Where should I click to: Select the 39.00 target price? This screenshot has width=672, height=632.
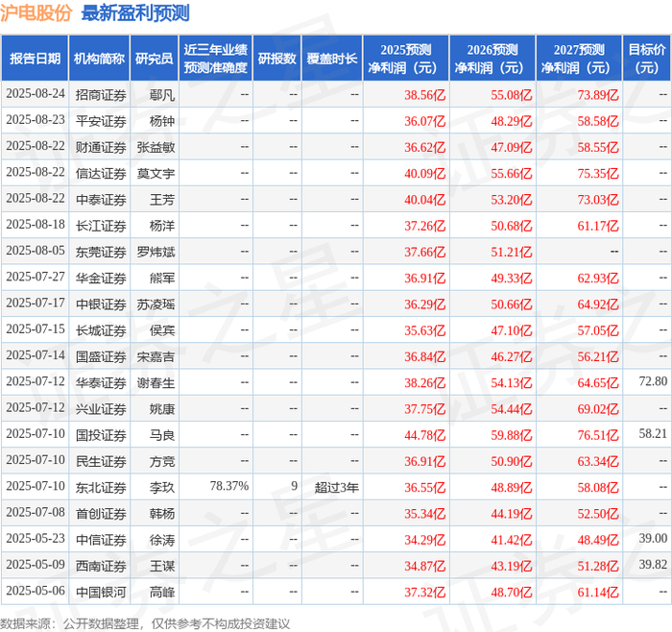[x=653, y=539]
